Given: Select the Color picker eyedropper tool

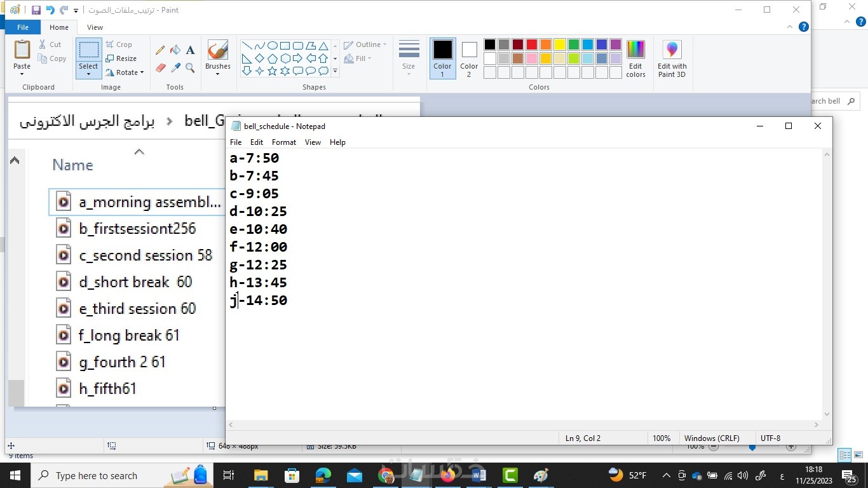Looking at the screenshot, I should [175, 67].
